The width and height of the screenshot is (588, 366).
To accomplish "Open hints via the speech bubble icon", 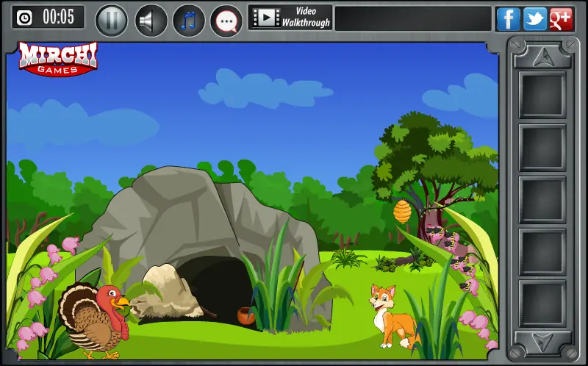I will tap(226, 21).
